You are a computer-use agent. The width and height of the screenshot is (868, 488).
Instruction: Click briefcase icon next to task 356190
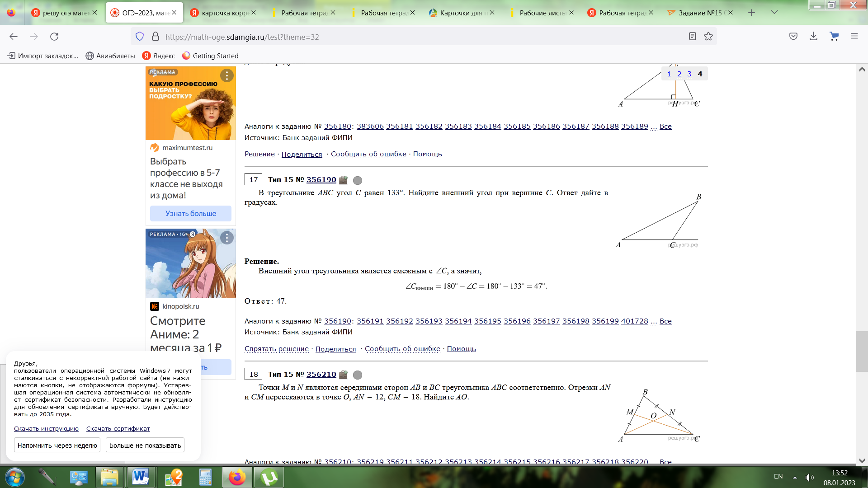pyautogui.click(x=343, y=180)
